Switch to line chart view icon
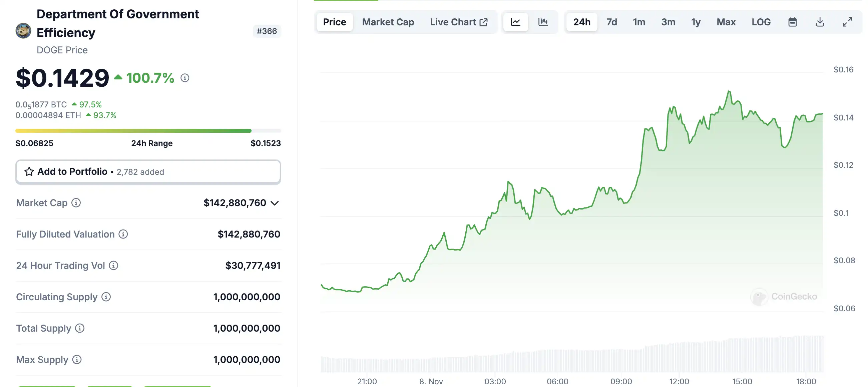The width and height of the screenshot is (868, 387). (x=515, y=22)
